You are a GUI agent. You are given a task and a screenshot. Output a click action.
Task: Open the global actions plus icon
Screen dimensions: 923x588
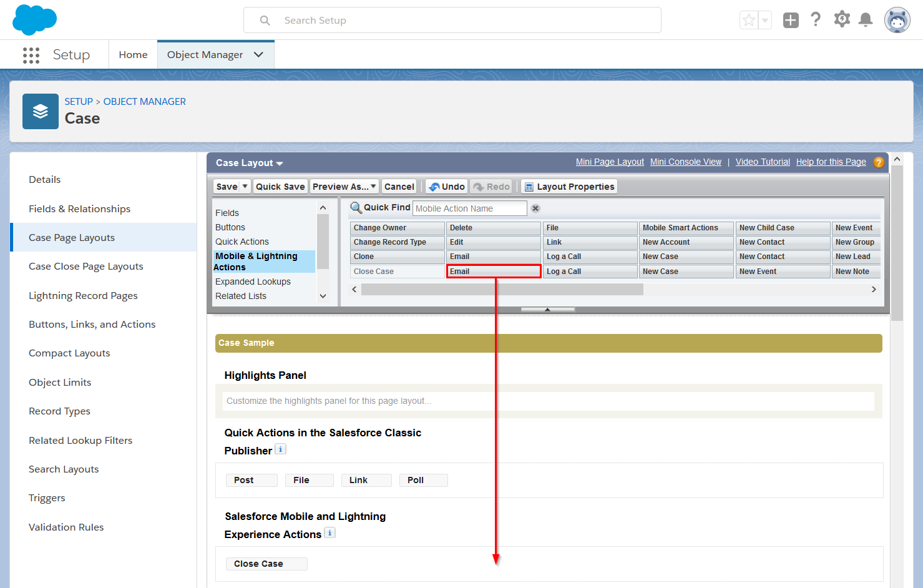click(x=791, y=20)
